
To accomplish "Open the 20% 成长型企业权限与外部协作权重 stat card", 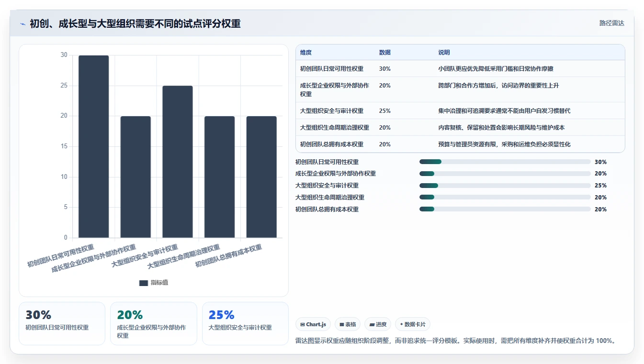I will tap(153, 323).
